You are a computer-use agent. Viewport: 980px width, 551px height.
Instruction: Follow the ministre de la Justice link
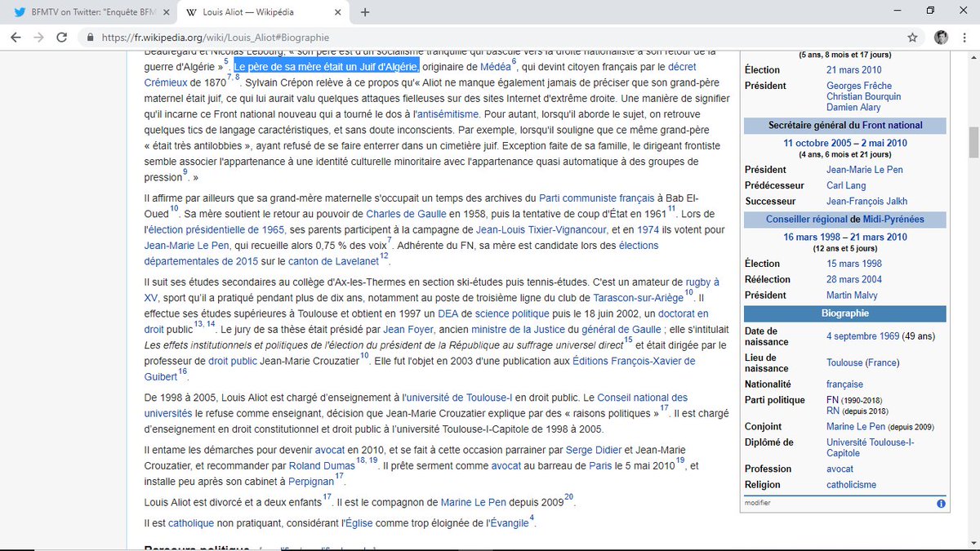point(518,330)
